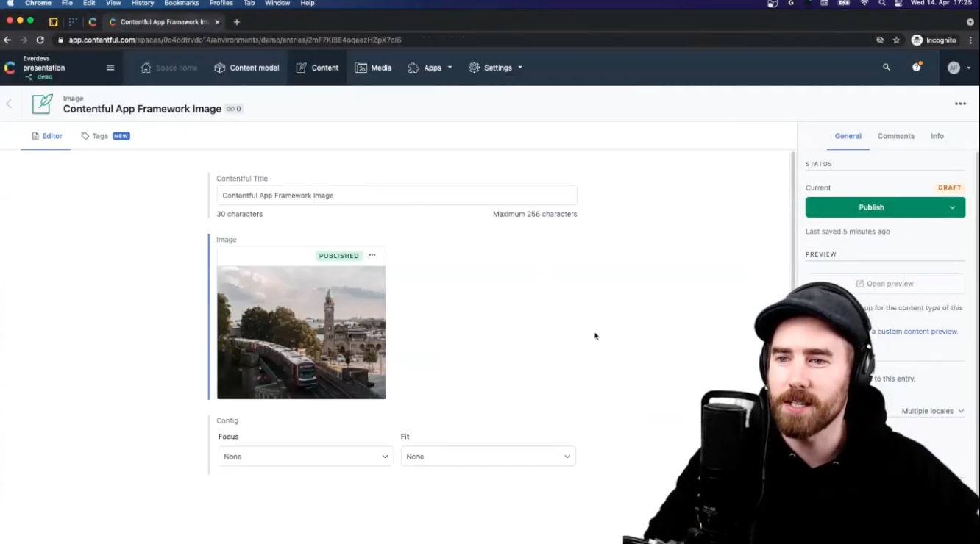Click the Contentful logo in the navbar
Viewport: 980px width, 544px height.
pos(10,68)
